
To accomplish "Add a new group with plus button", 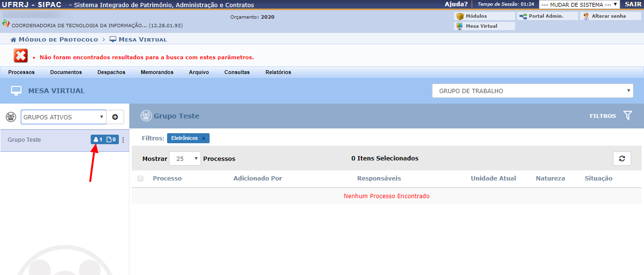I will coord(115,117).
